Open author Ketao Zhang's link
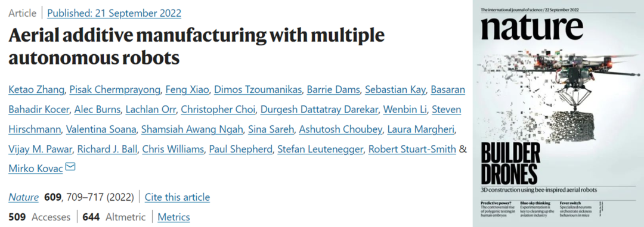This screenshot has width=644, height=227. 36,90
